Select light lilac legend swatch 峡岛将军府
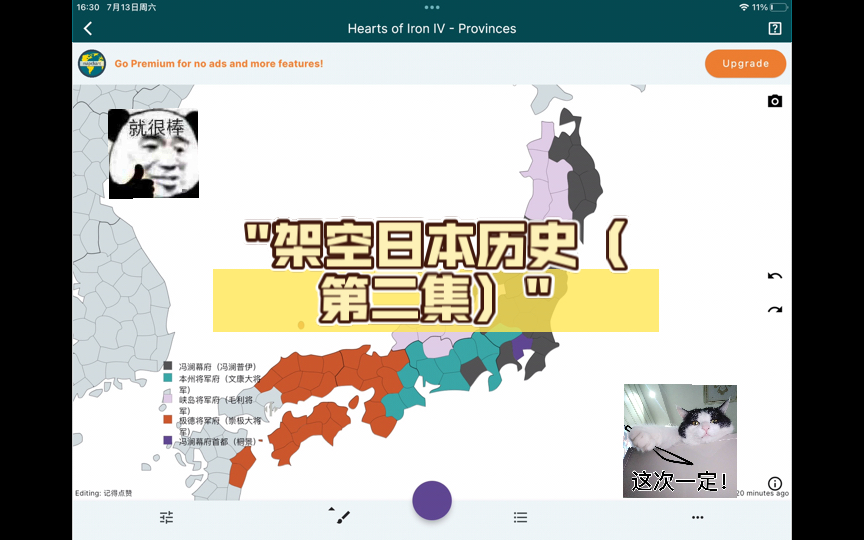 click(x=168, y=398)
